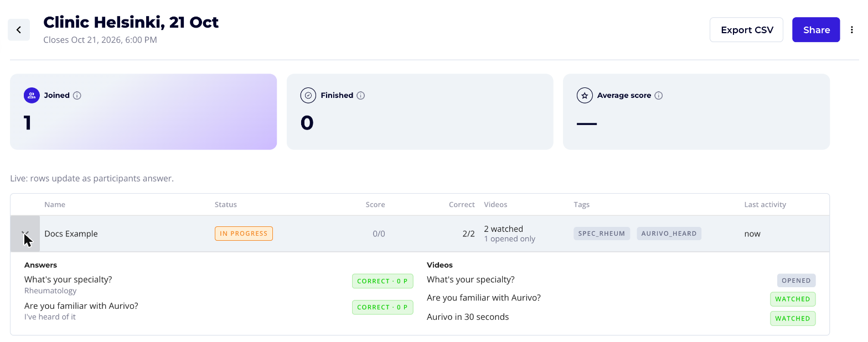This screenshot has height=342, width=868.
Task: Sort by the Last activity column header
Action: coord(765,205)
